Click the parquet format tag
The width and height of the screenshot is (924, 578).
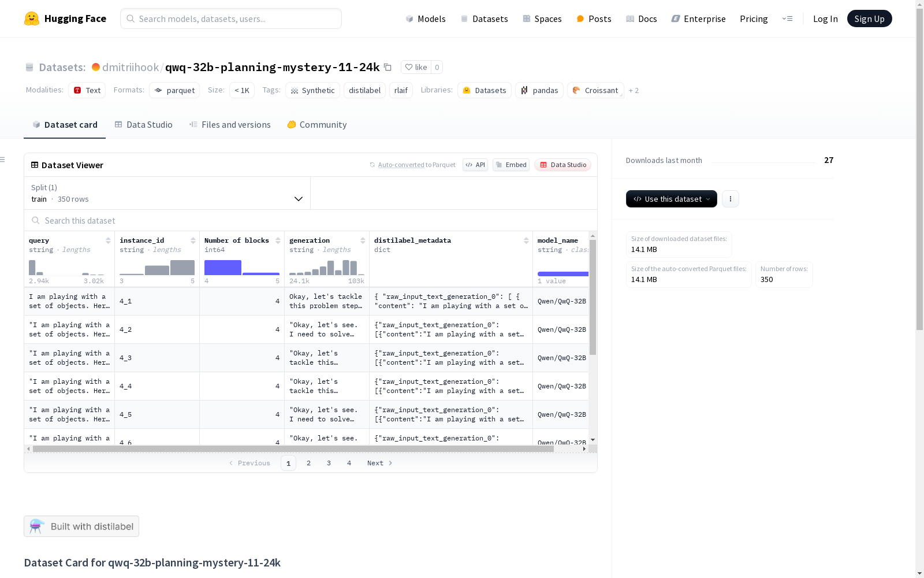(x=174, y=90)
